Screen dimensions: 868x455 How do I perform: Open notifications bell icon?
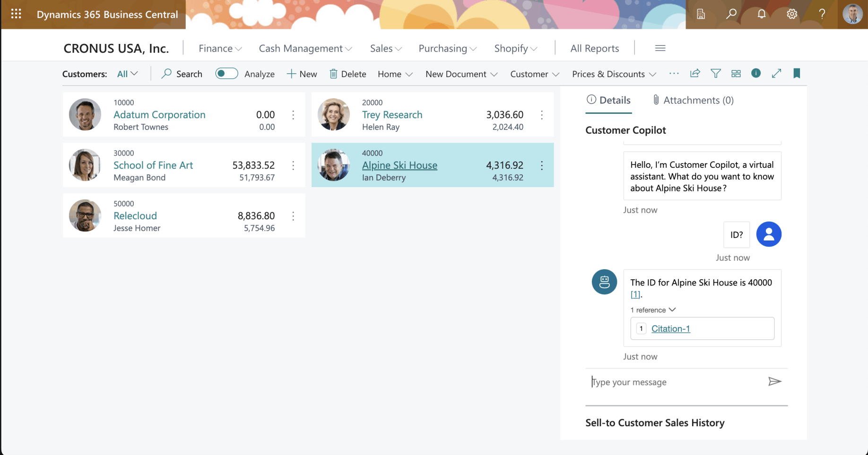pyautogui.click(x=762, y=14)
